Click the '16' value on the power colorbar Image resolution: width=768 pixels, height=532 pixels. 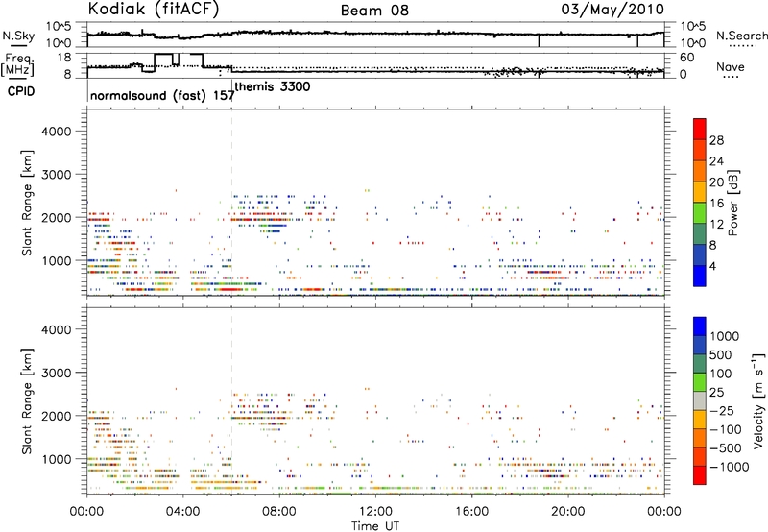pyautogui.click(x=716, y=204)
